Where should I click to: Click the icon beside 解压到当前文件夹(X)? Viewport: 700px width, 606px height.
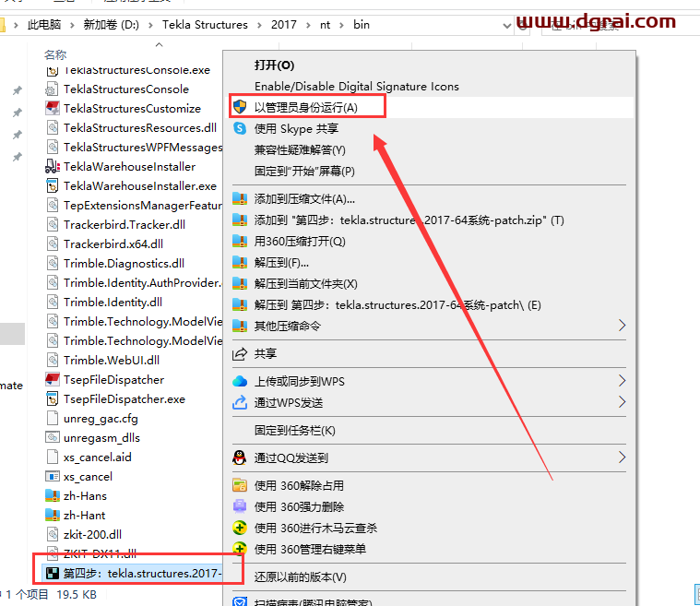tap(240, 283)
